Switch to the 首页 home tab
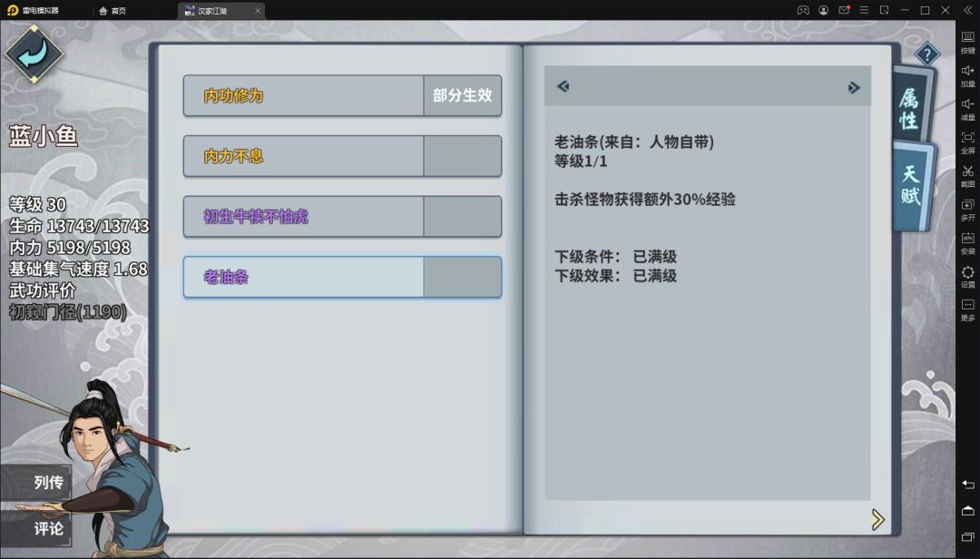 113,11
